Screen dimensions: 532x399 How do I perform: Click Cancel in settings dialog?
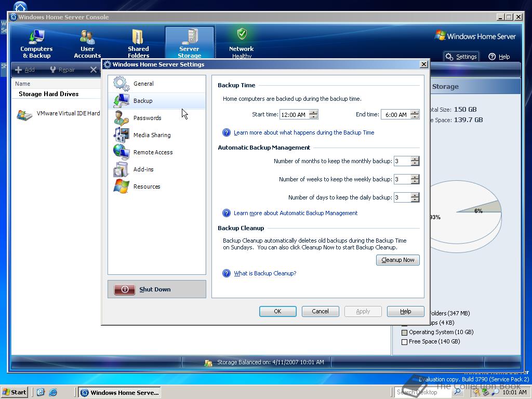(320, 311)
